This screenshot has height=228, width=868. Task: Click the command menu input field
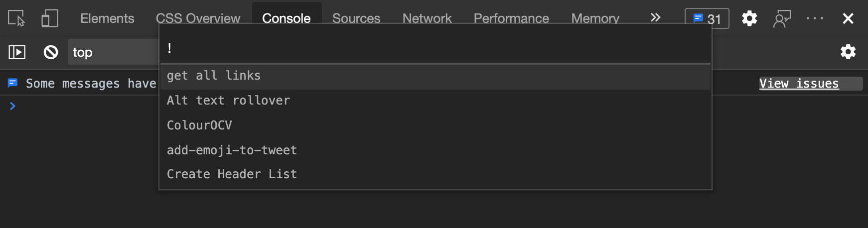point(435,48)
